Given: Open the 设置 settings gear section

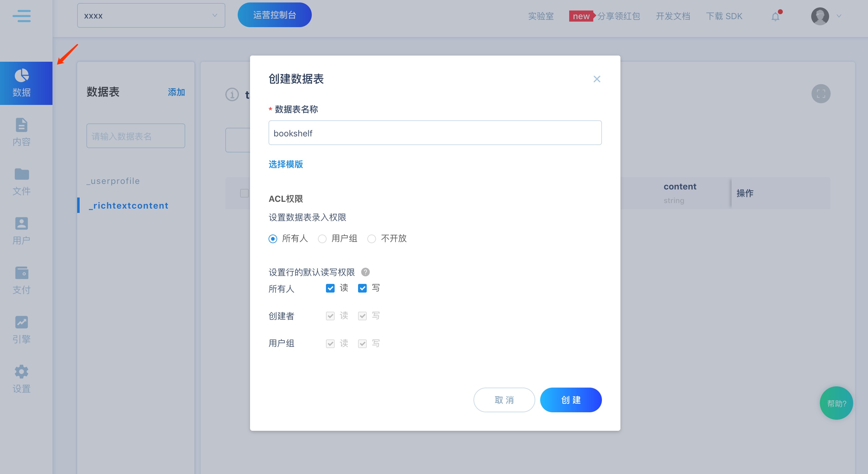Looking at the screenshot, I should coord(22,379).
